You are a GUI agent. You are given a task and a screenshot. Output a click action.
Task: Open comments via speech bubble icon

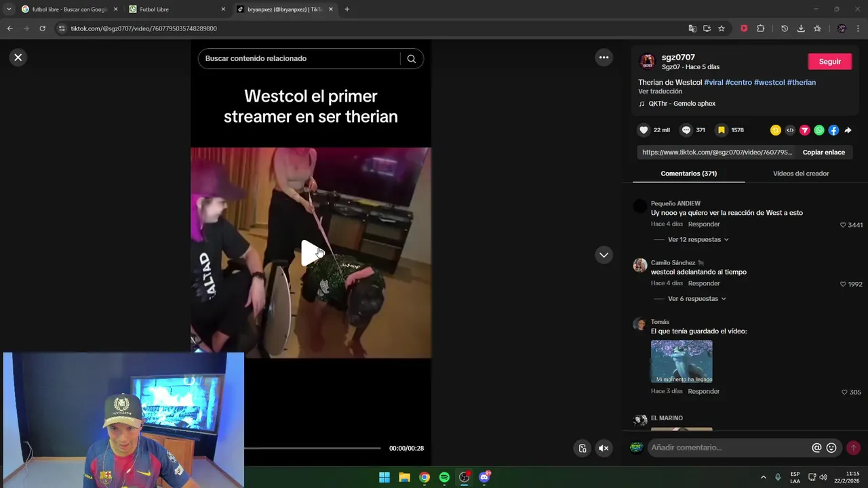(x=686, y=130)
